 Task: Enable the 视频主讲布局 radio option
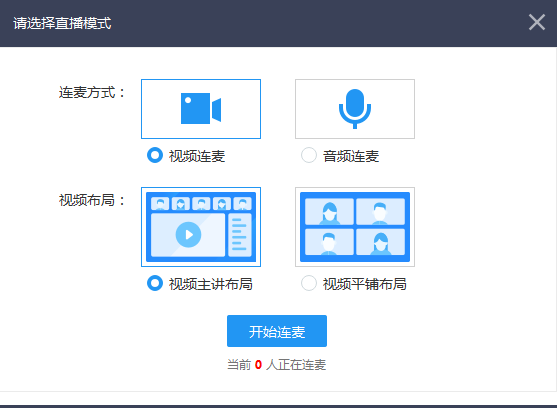155,283
